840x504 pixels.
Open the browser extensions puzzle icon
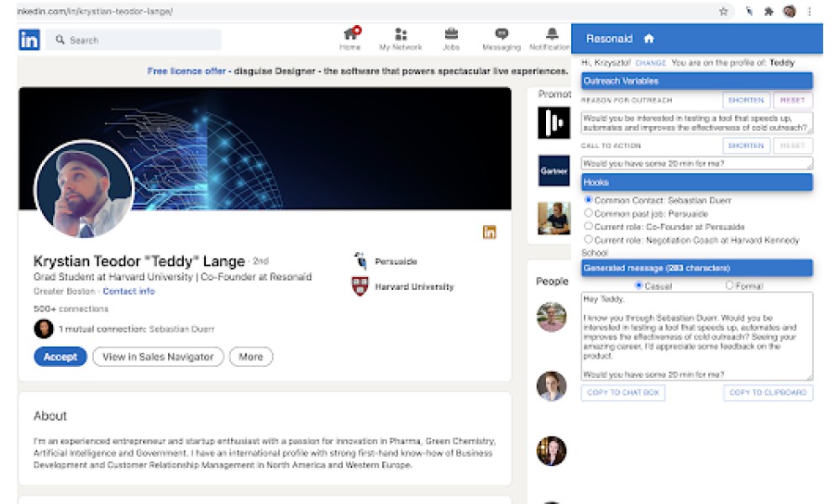(769, 11)
